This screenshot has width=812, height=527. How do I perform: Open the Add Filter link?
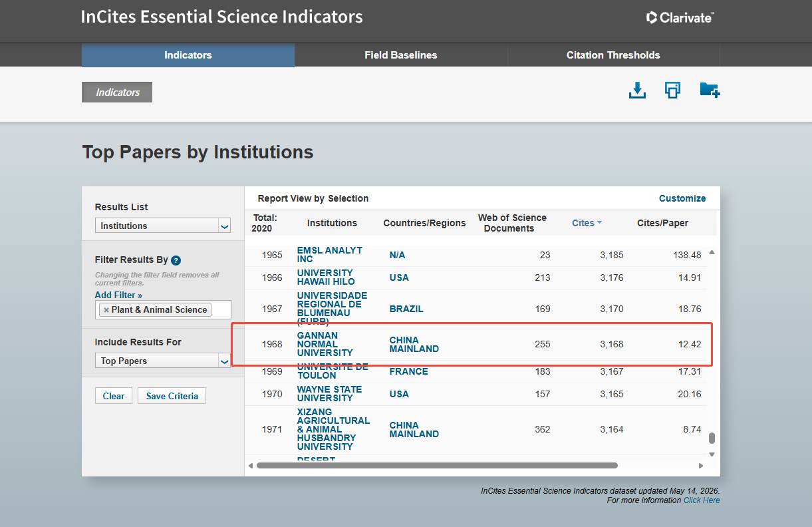pos(118,295)
